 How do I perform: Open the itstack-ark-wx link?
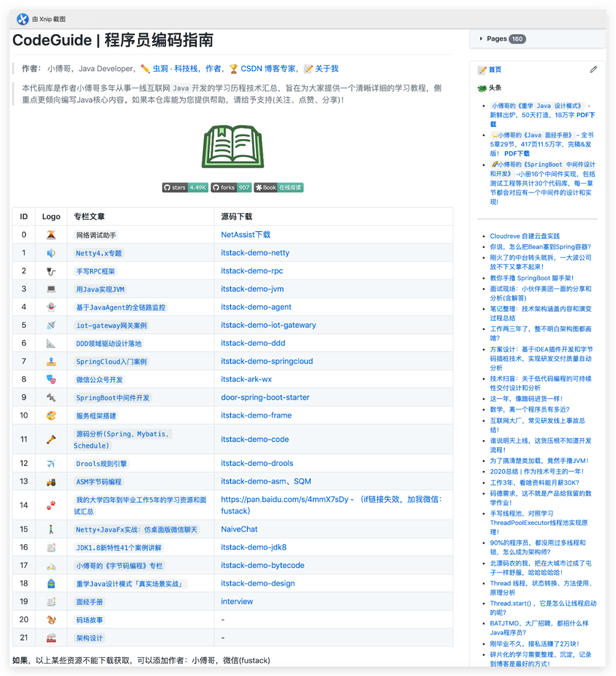point(246,379)
